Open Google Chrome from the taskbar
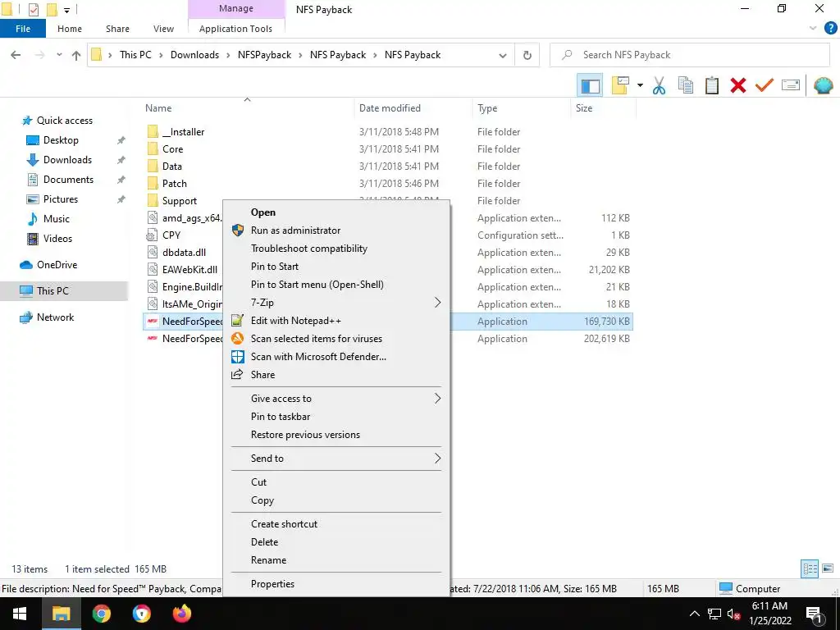 101,614
